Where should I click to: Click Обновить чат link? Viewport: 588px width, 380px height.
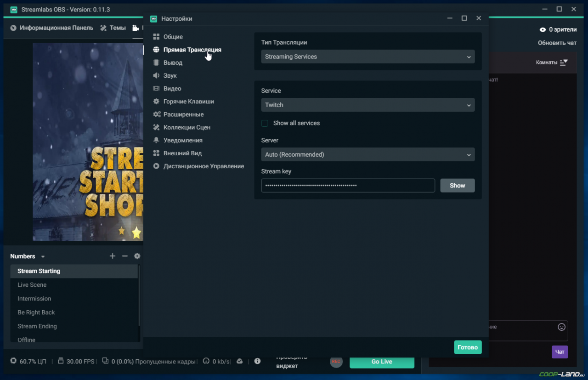[557, 43]
